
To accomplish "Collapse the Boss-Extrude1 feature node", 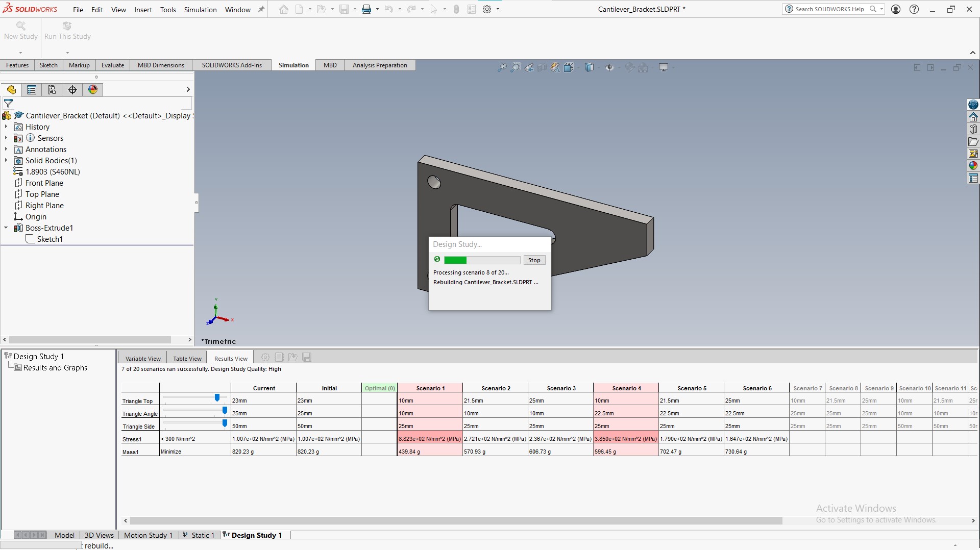I will point(6,228).
